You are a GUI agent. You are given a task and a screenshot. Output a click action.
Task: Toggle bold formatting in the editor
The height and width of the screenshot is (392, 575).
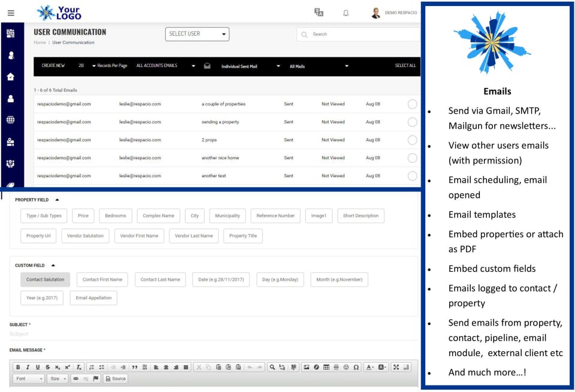(x=18, y=367)
